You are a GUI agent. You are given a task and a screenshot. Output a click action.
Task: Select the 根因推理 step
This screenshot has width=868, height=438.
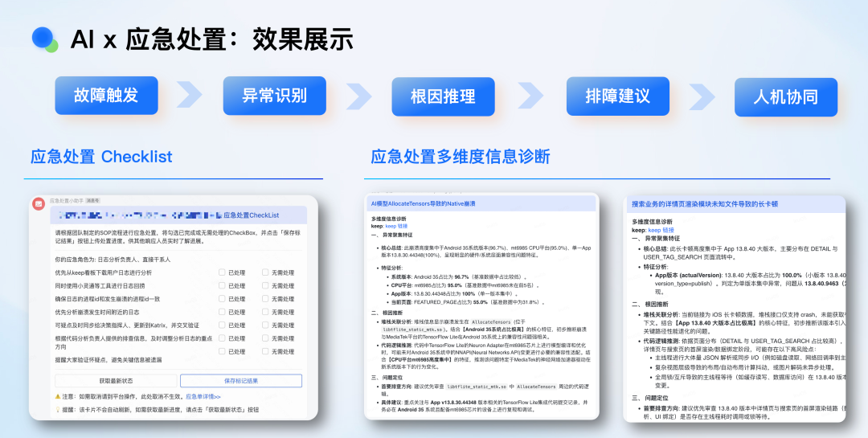(443, 96)
